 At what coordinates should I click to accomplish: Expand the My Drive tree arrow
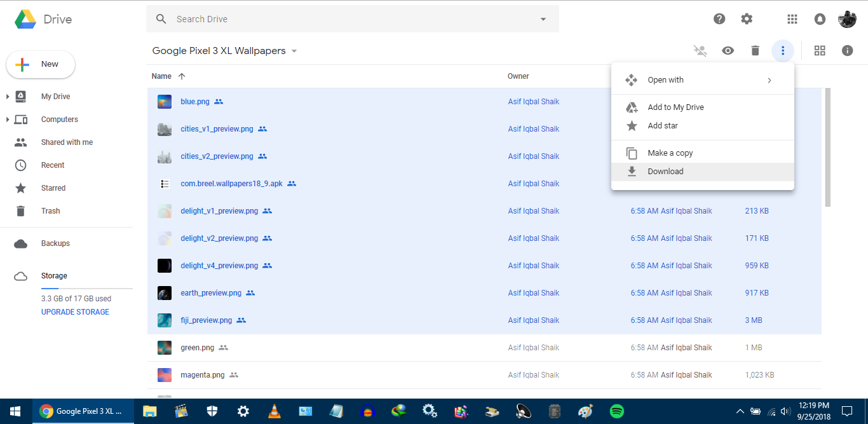click(x=8, y=97)
